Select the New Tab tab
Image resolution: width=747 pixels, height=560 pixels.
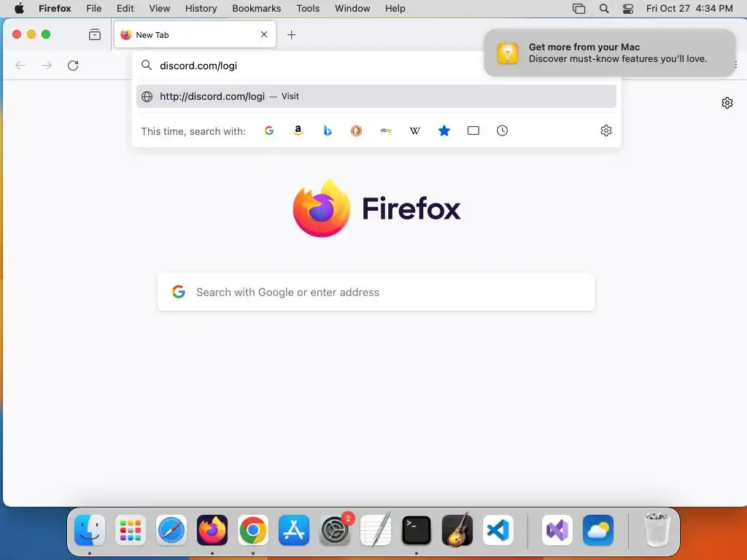point(195,34)
